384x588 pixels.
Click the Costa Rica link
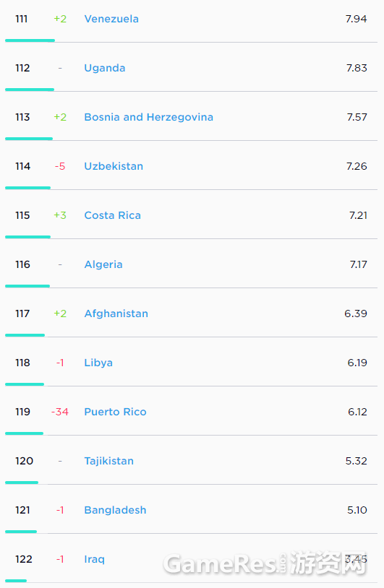point(113,215)
